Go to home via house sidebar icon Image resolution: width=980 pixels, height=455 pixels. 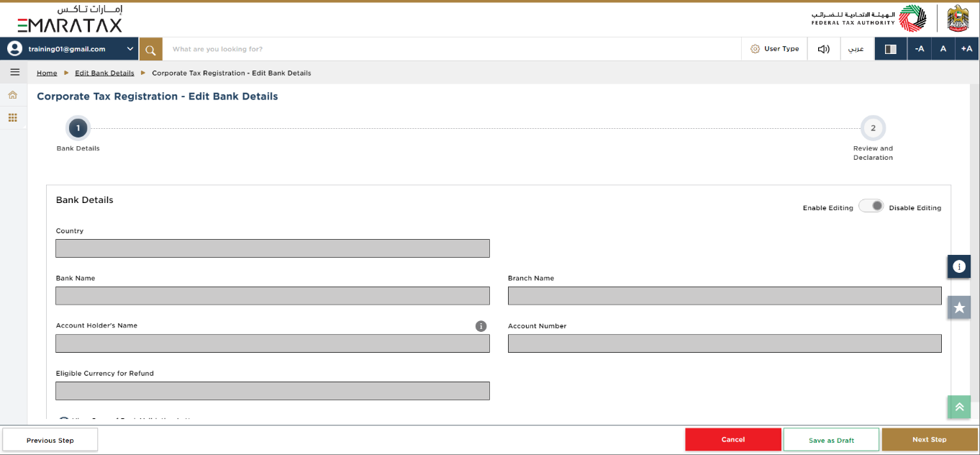12,95
